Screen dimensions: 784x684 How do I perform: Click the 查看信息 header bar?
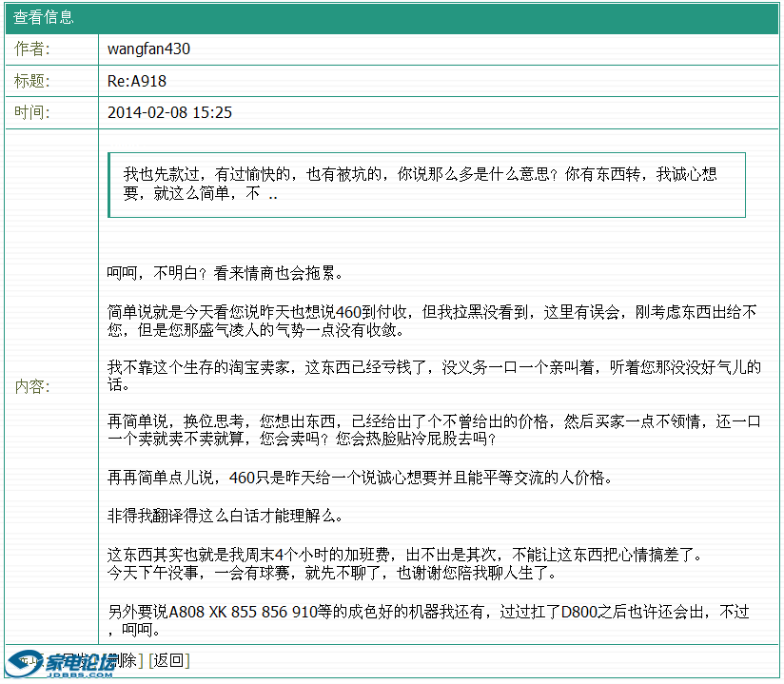tap(391, 17)
